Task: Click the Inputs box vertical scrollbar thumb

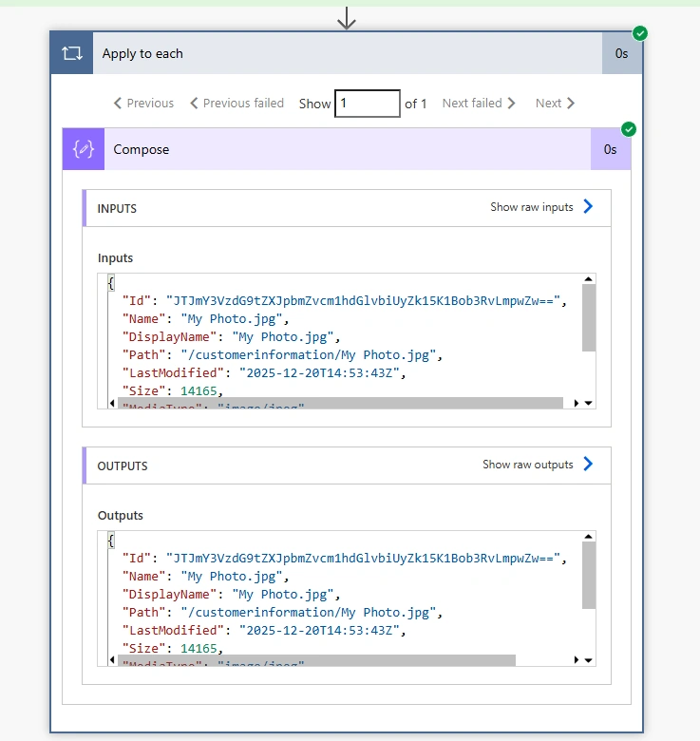Action: [589, 318]
